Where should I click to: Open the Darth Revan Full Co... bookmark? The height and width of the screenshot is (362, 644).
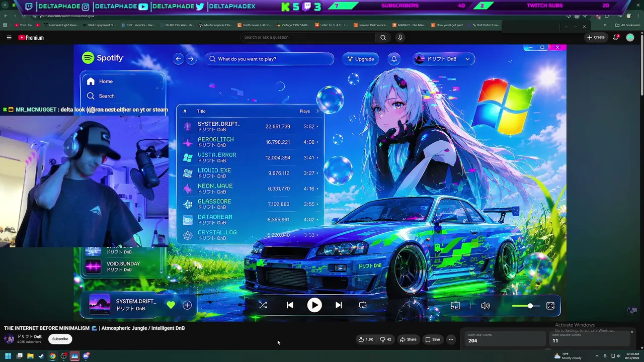255,25
